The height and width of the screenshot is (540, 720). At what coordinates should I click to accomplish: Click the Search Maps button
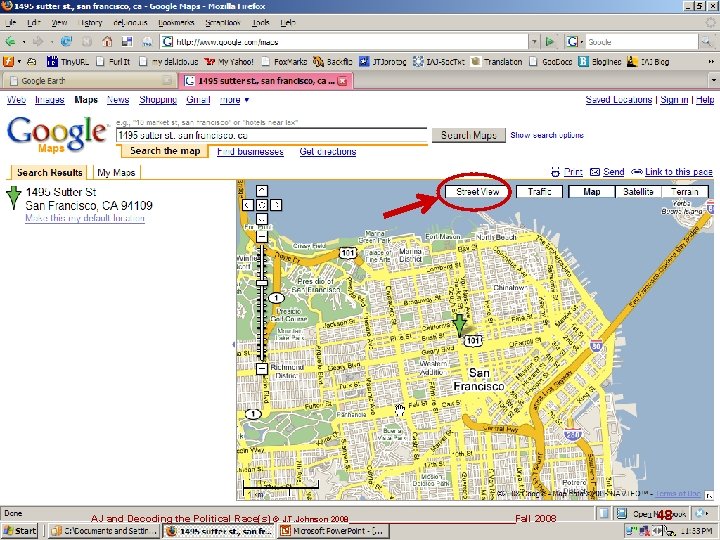click(x=468, y=135)
